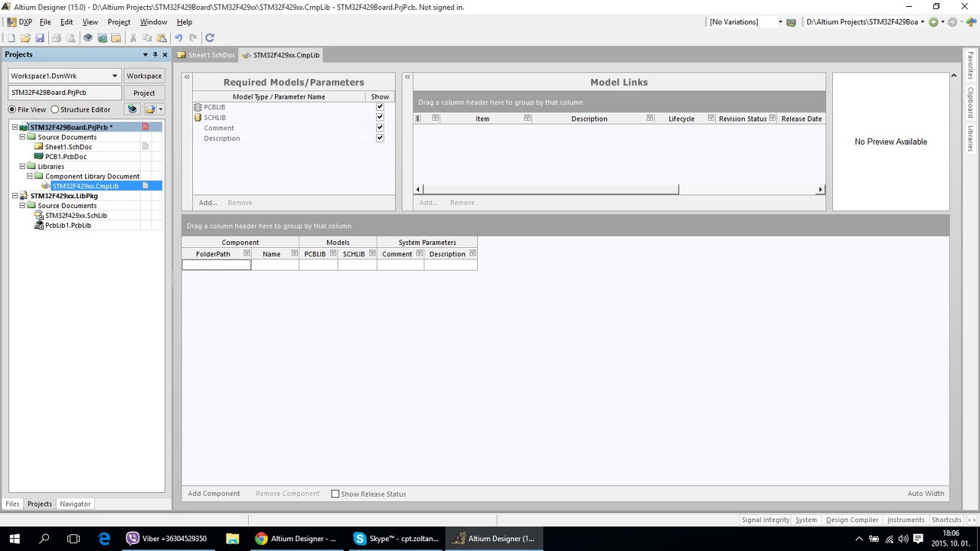Screen dimensions: 980x551
Task: Enable Show Release Status checkbox
Action: click(335, 494)
